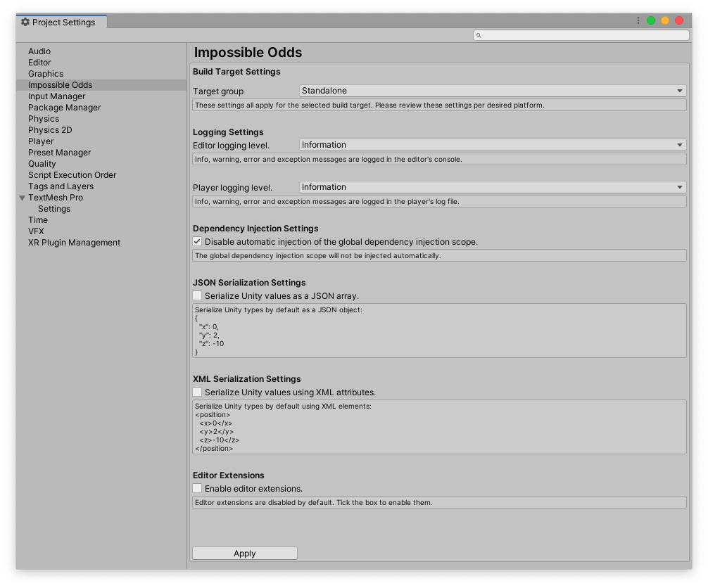Click the JSON object example help box
Screen dimensions: 708x588
(439, 331)
